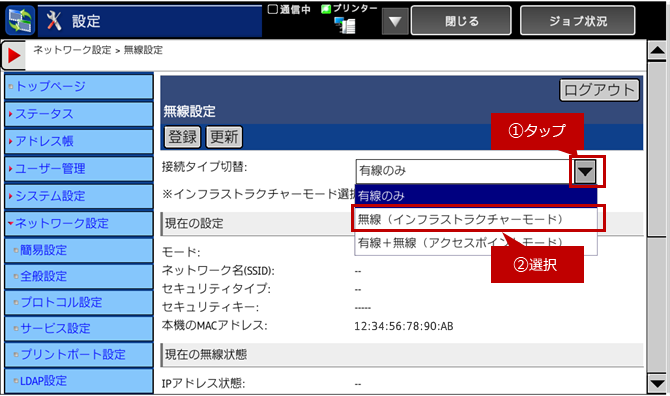Click the IPアドレス状態: label
Screen dimensions: 670x396
pyautogui.click(x=203, y=383)
